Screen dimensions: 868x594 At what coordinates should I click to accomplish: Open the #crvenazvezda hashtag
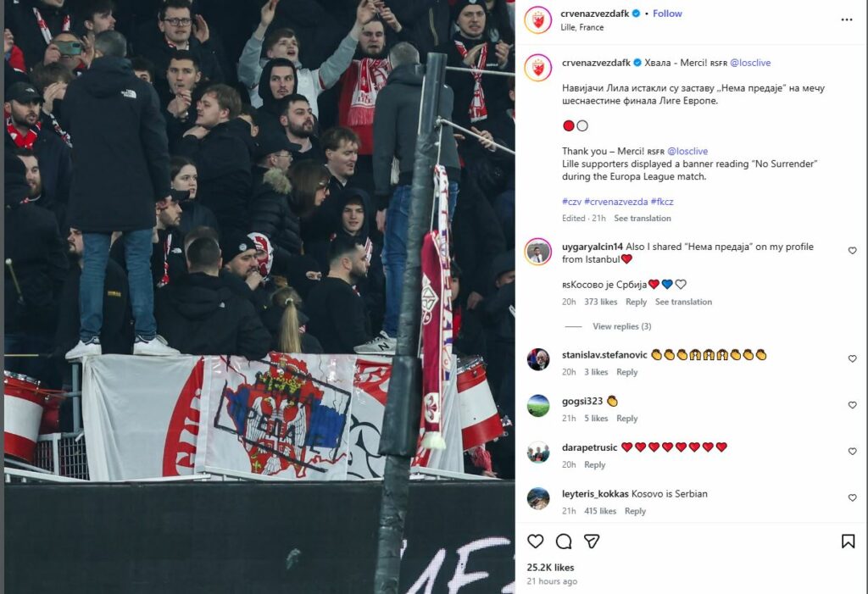[x=615, y=202]
